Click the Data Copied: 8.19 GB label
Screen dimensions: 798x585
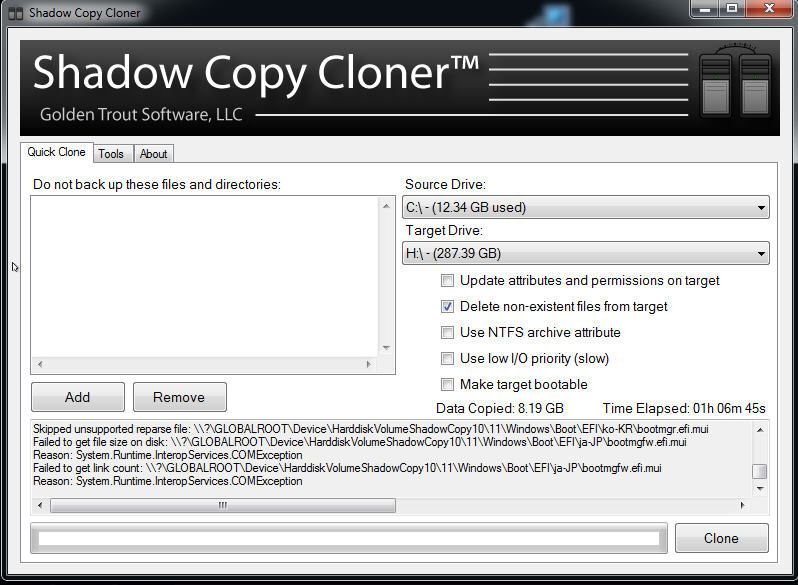(x=500, y=408)
